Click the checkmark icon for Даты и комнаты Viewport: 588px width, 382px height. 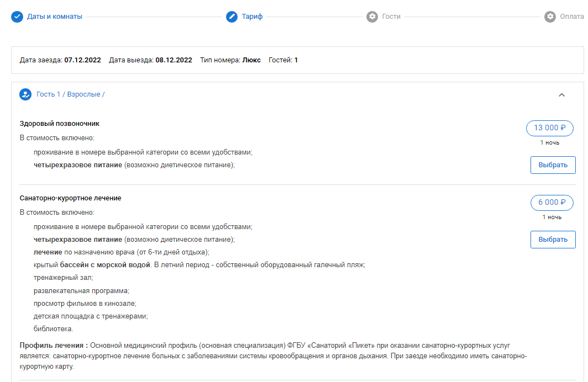[17, 17]
